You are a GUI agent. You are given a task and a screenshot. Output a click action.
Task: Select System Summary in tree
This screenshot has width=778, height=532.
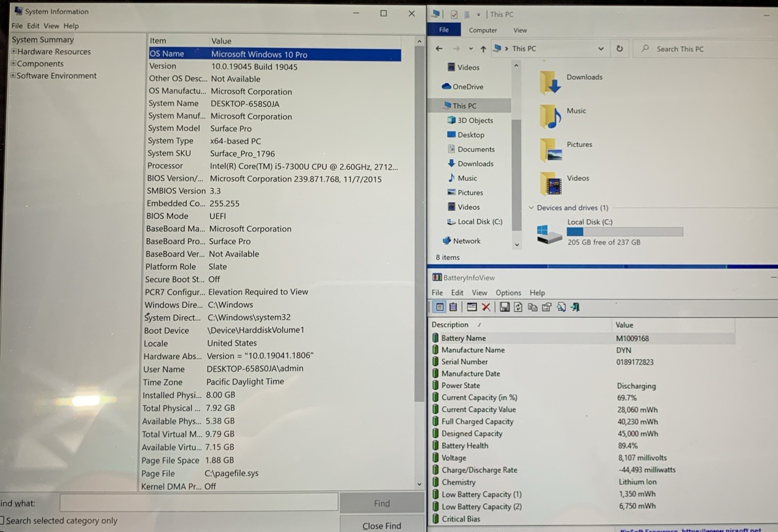[43, 40]
